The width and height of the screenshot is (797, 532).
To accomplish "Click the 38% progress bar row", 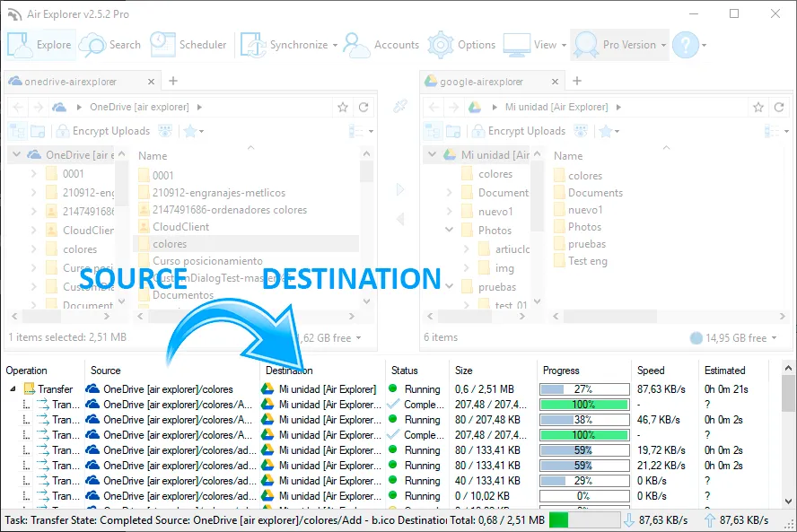I will point(584,420).
